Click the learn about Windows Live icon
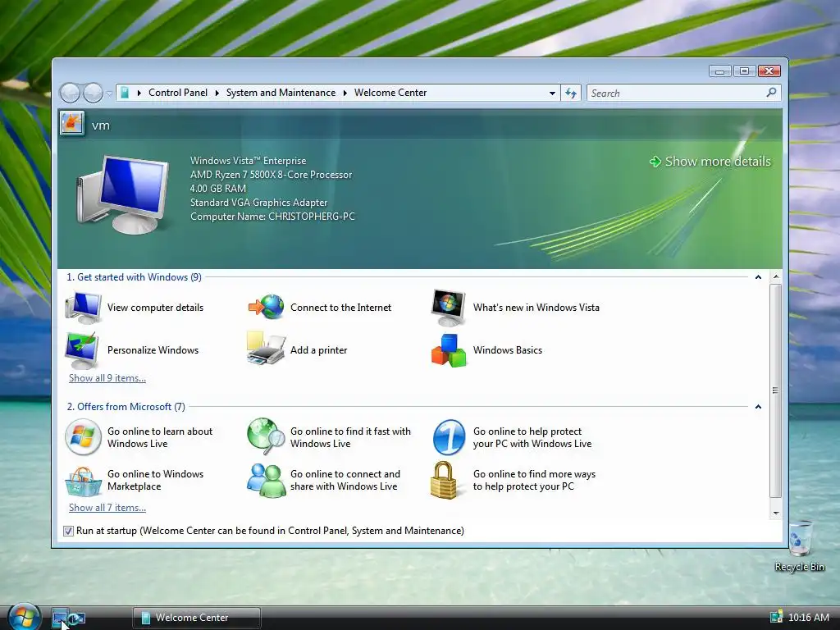The height and width of the screenshot is (630, 840). (83, 437)
